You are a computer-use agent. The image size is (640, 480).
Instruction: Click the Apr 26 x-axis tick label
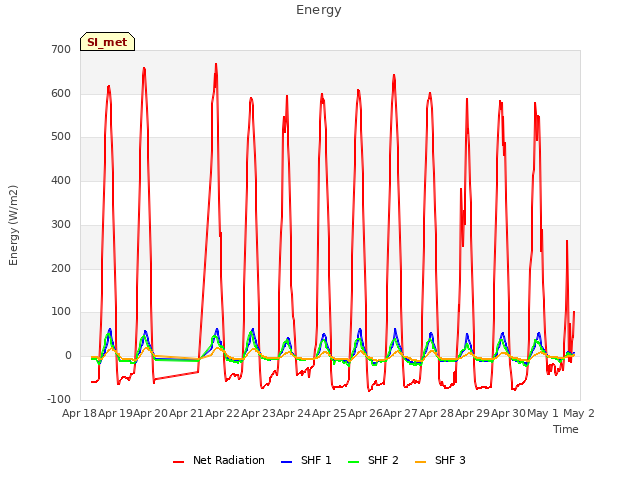(x=365, y=413)
